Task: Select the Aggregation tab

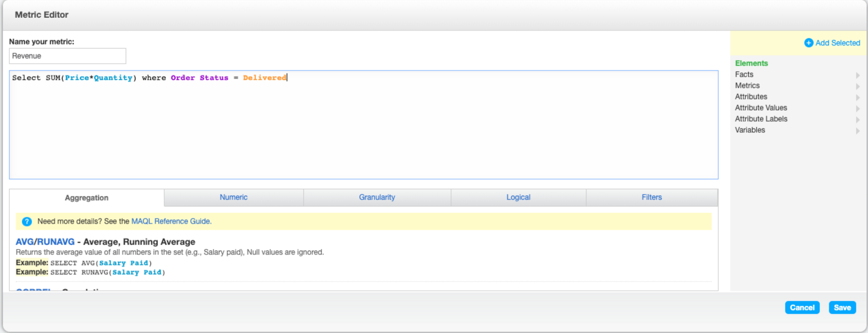Action: tap(86, 198)
